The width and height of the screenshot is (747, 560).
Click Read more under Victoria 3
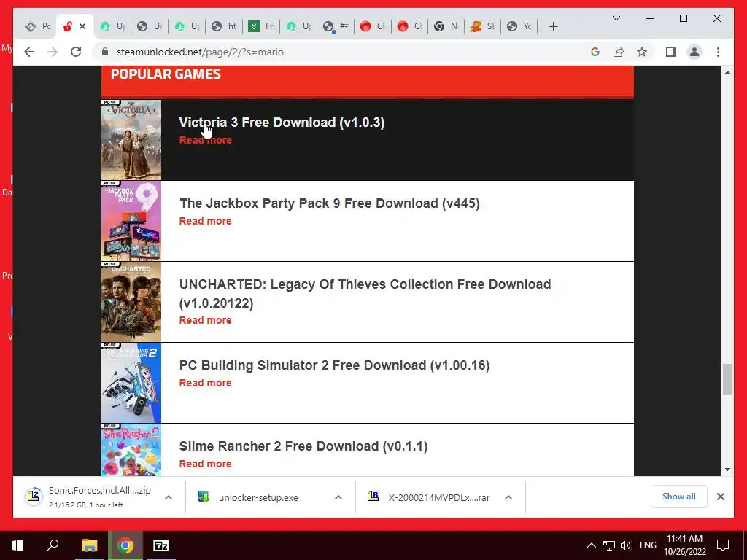coord(205,140)
